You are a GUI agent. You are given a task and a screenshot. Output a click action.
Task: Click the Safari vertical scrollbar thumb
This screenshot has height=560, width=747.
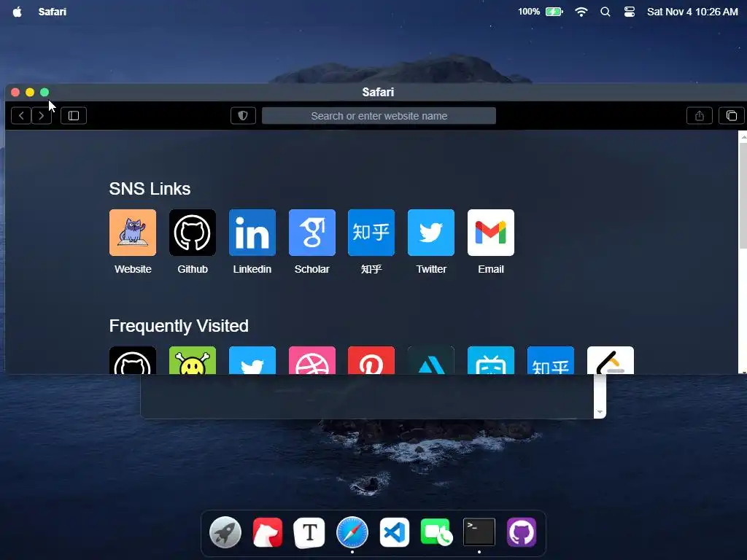[x=743, y=195]
